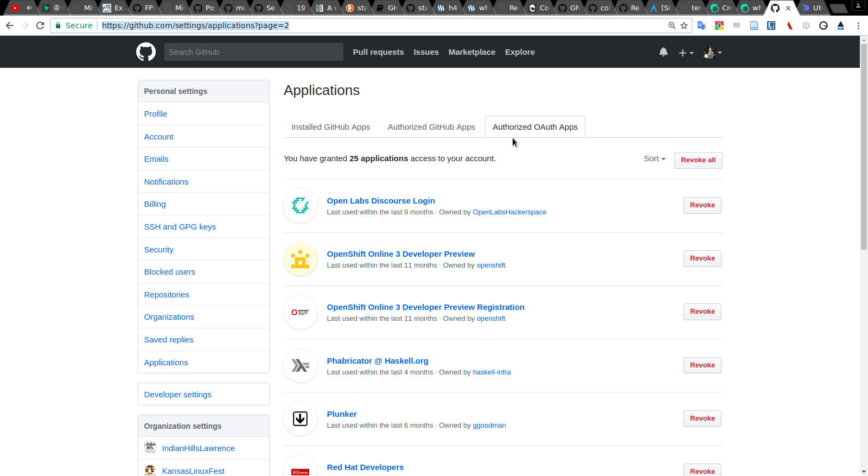
Task: Open the OpenLabsHackerspace owner link
Action: click(509, 212)
